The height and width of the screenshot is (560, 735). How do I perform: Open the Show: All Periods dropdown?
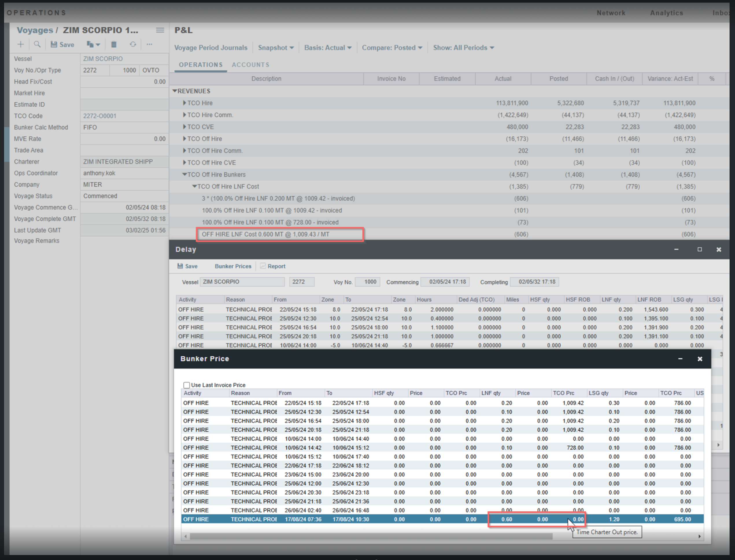[x=463, y=48]
